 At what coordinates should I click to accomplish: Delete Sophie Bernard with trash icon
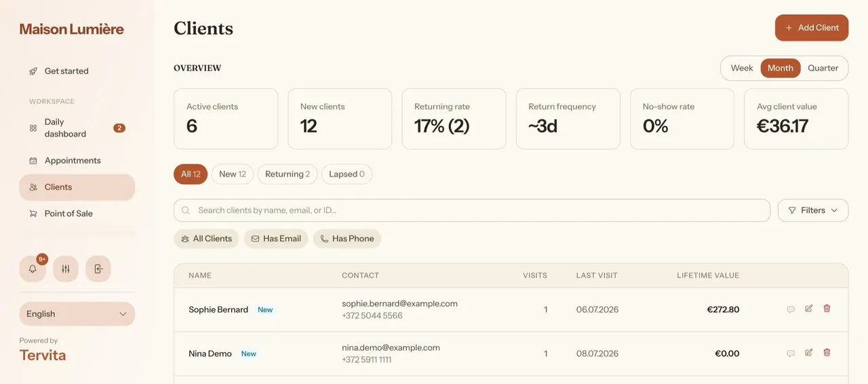point(827,309)
